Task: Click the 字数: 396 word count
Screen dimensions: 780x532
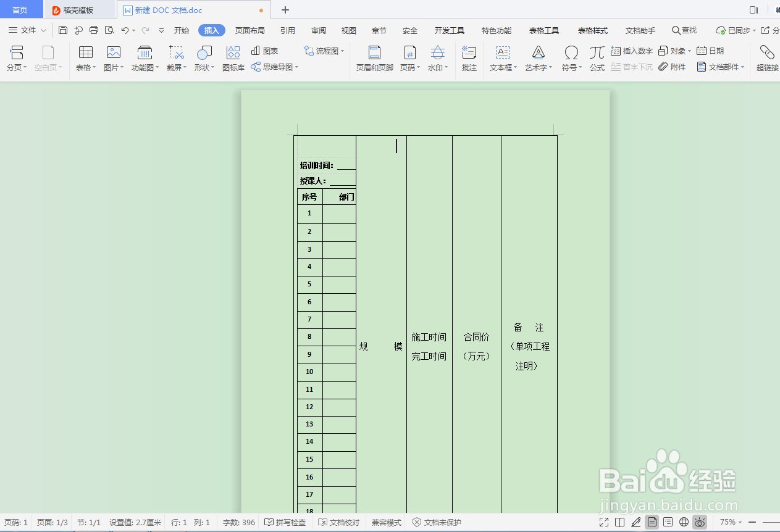Action: pyautogui.click(x=239, y=522)
